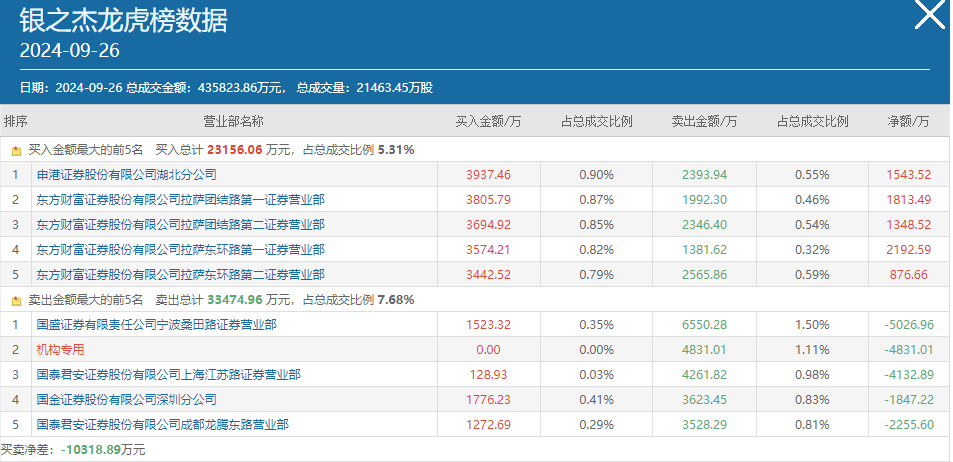Select net amount -1847.22

tap(909, 399)
